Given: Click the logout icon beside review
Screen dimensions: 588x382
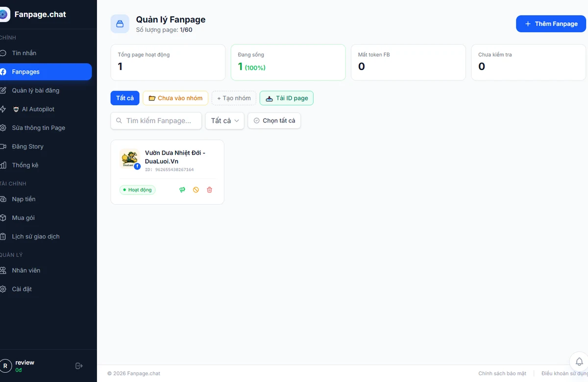Looking at the screenshot, I should pos(79,366).
